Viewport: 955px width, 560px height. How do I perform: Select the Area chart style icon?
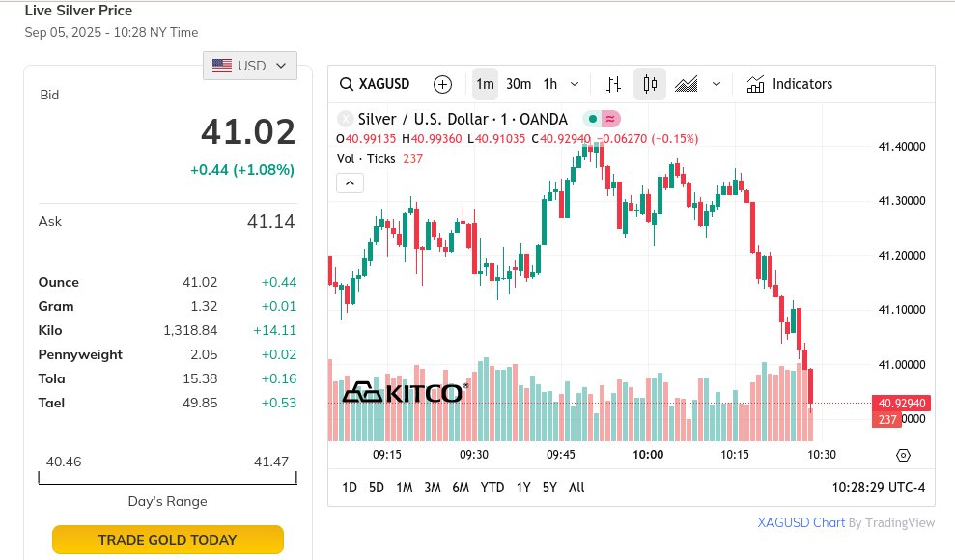(x=686, y=84)
